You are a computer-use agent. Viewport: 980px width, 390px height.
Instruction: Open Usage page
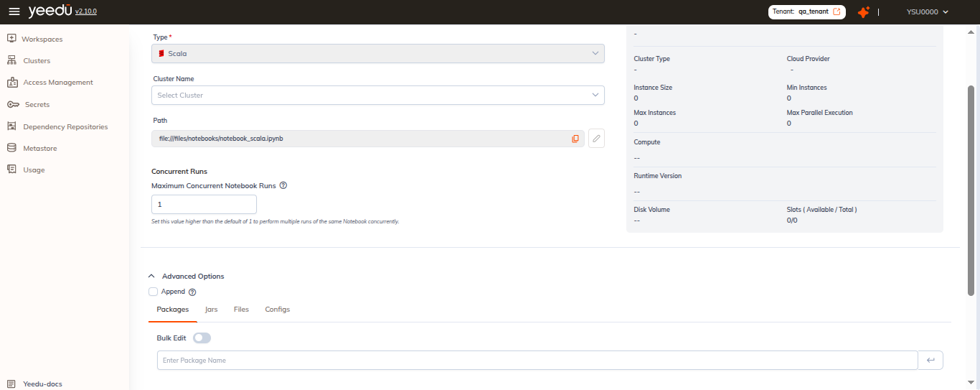point(34,170)
